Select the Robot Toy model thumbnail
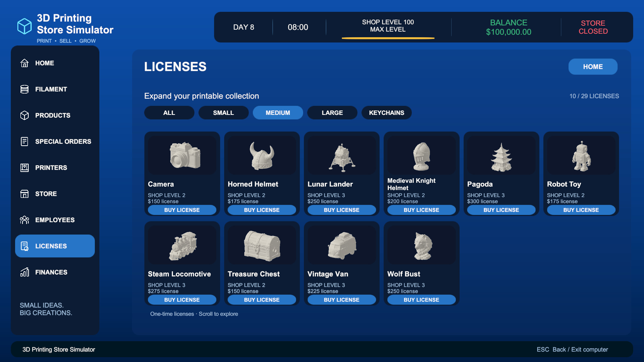Image resolution: width=644 pixels, height=362 pixels. point(581,155)
